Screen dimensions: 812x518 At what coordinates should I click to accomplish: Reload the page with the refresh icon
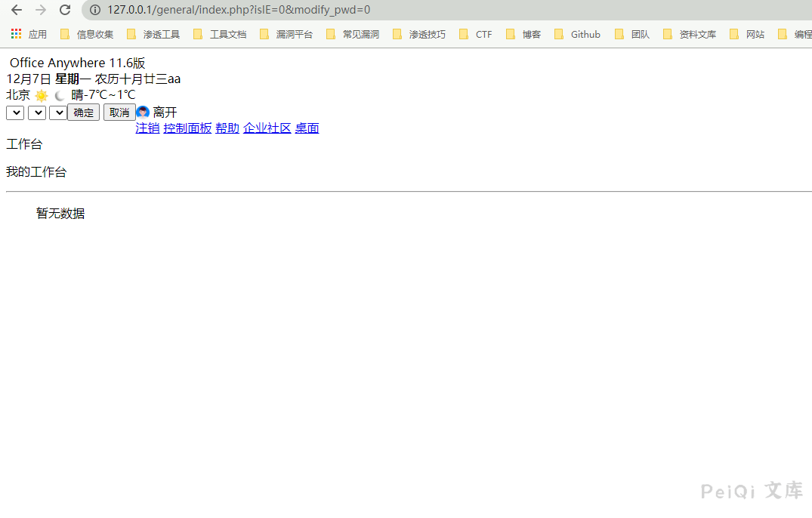click(x=65, y=10)
